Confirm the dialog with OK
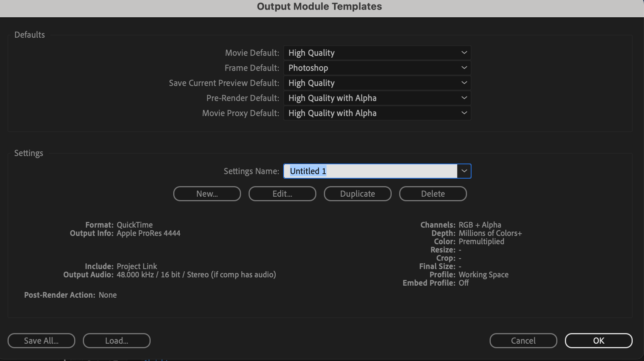The height and width of the screenshot is (361, 644). click(x=599, y=341)
